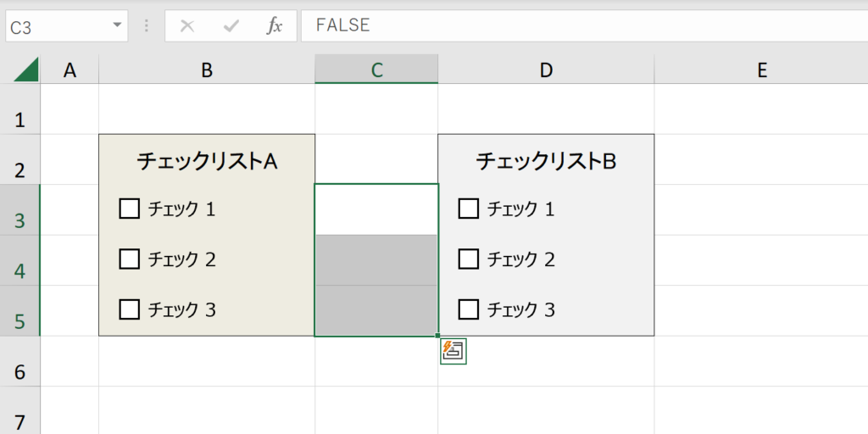Select row 6 header
The height and width of the screenshot is (434, 868).
coord(19,371)
